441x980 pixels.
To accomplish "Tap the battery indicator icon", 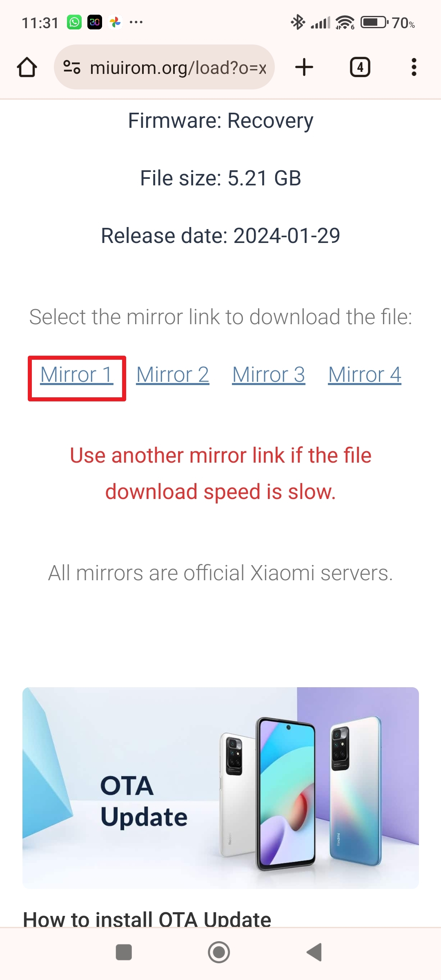I will pyautogui.click(x=374, y=22).
